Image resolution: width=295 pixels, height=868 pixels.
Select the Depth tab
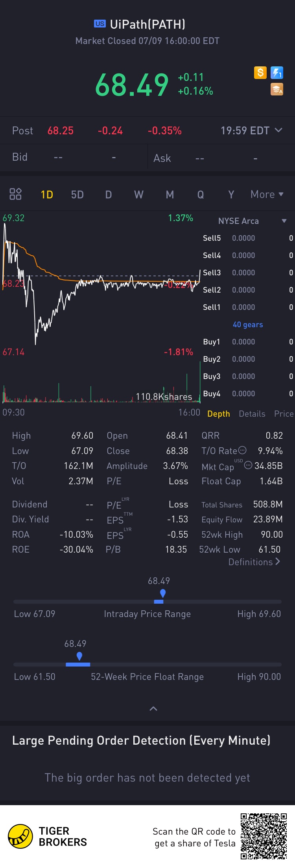pyautogui.click(x=219, y=414)
